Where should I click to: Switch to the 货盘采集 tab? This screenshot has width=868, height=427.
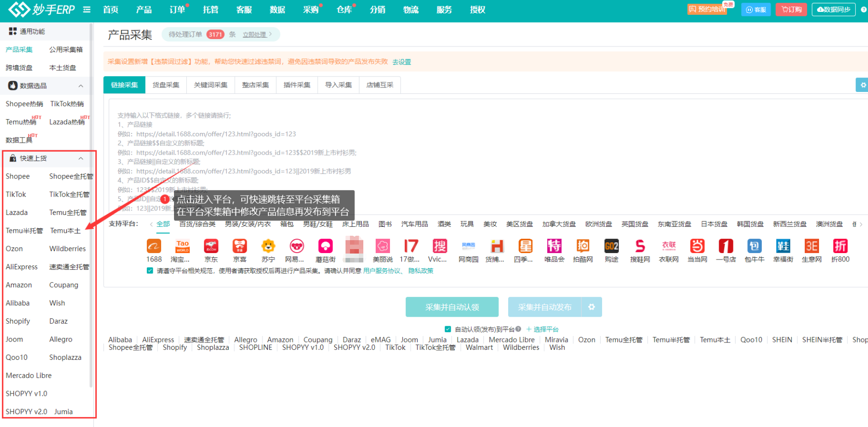[166, 85]
